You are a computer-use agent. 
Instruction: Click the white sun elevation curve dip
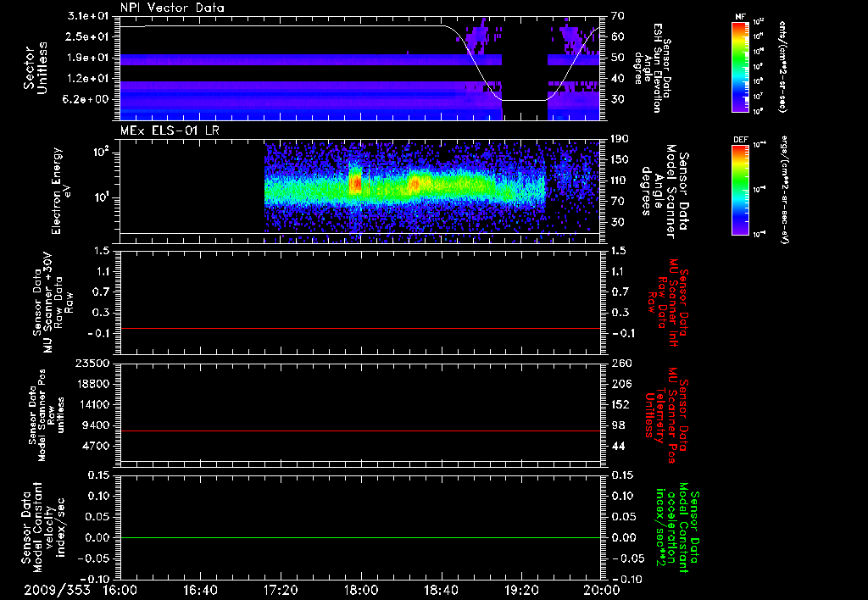(524, 100)
